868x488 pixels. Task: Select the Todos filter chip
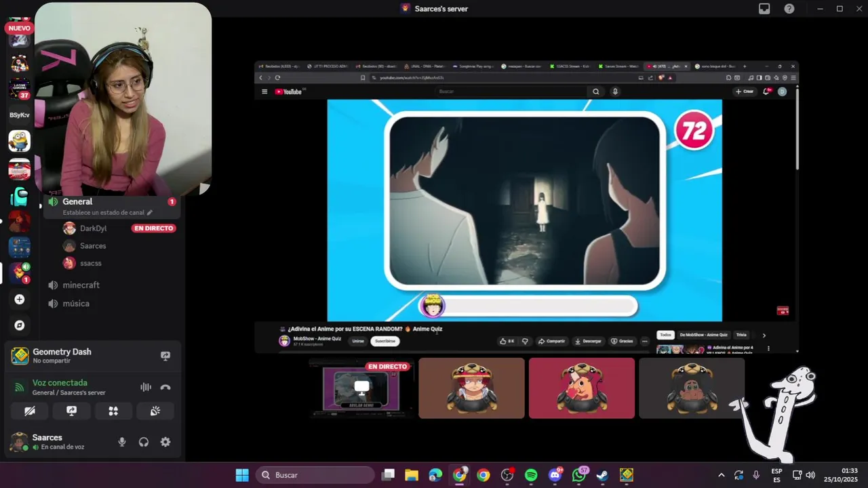[666, 335]
